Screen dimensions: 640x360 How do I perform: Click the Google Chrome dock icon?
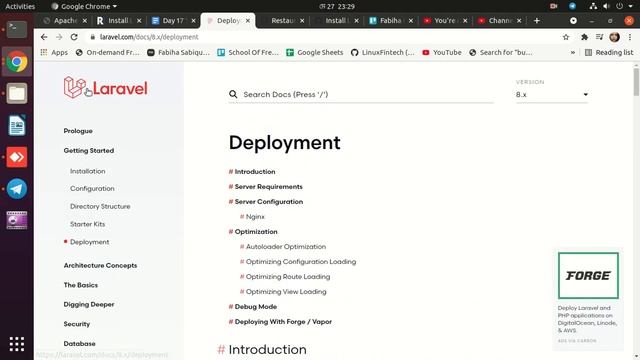pos(17,62)
